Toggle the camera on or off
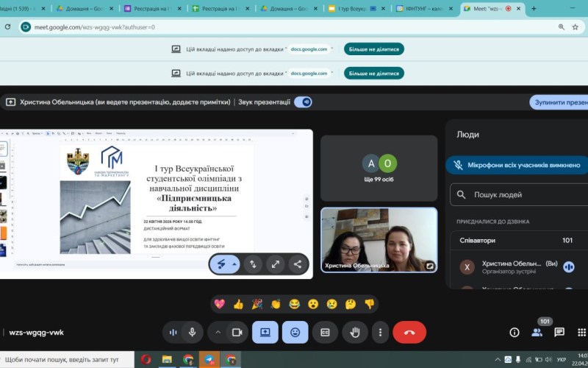Image resolution: width=588 pixels, height=368 pixels. click(237, 333)
